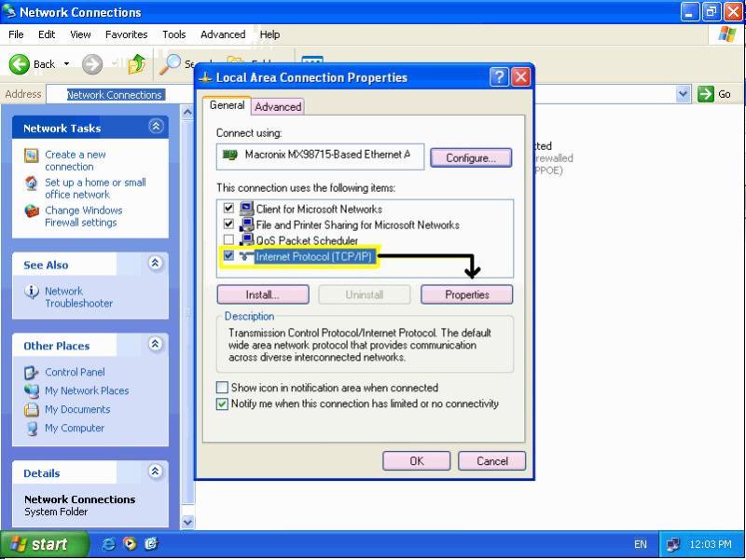Screen dimensions: 746x560
Task: Click the 12:03 PM taskbar clock
Action: [711, 544]
